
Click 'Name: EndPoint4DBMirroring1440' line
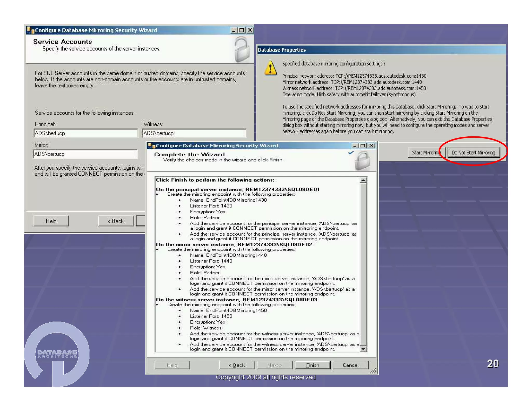click(x=228, y=255)
